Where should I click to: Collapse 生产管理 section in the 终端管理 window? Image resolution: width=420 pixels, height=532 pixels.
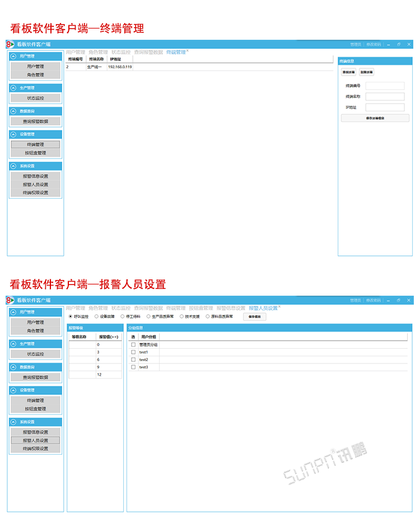13,88
